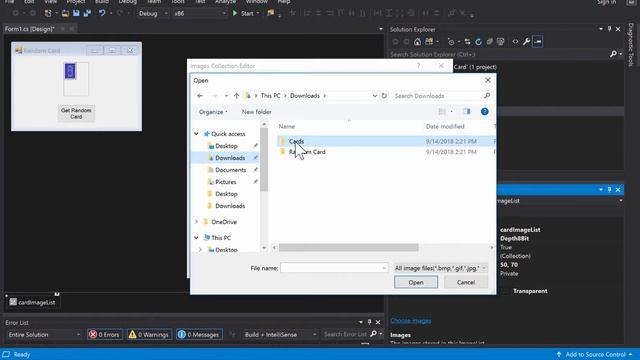
Task: Sort by Date modified column header
Action: 445,127
